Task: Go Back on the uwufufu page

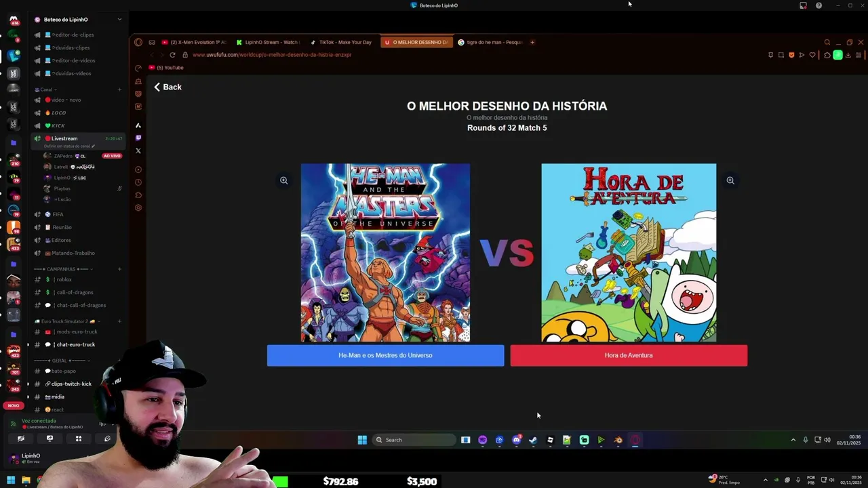Action: pyautogui.click(x=167, y=87)
